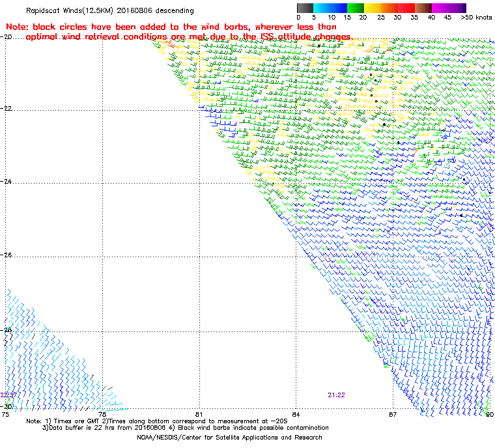This screenshot has width=495, height=448.
Task: Click the '>50 knots' legend label
Action: [476, 18]
